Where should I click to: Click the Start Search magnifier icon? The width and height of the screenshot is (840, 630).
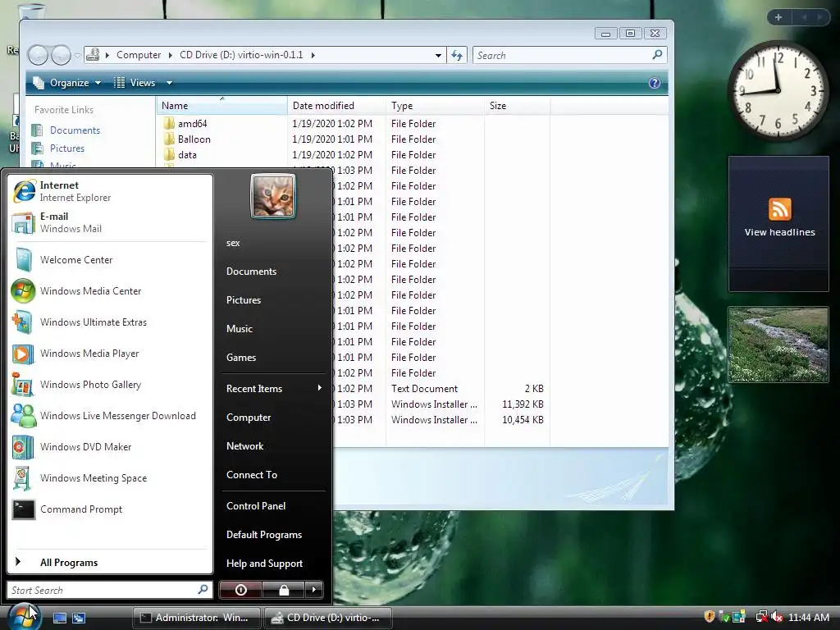(203, 590)
